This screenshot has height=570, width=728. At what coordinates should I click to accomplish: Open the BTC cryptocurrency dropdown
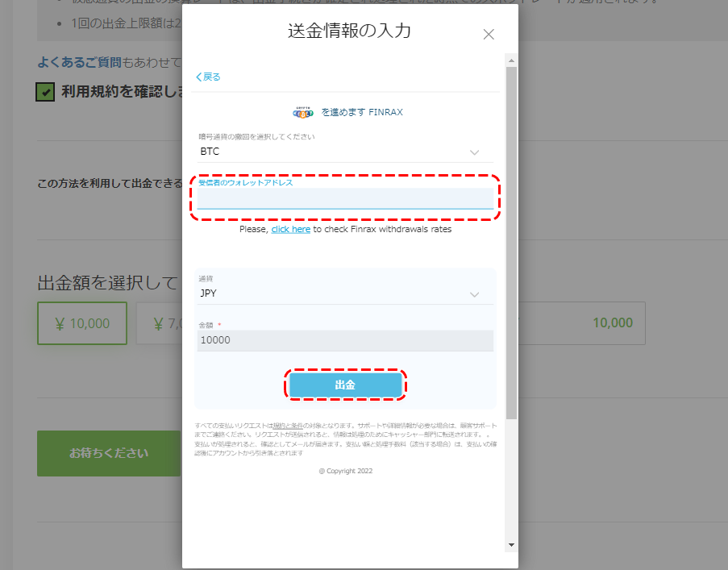[x=345, y=152]
